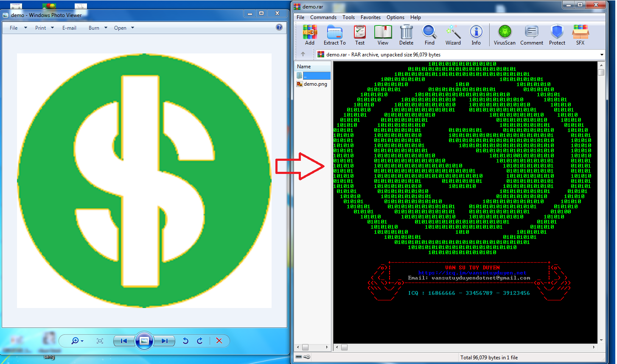This screenshot has height=364, width=617.
Task: Play the slide show in Photo Viewer
Action: click(x=144, y=341)
